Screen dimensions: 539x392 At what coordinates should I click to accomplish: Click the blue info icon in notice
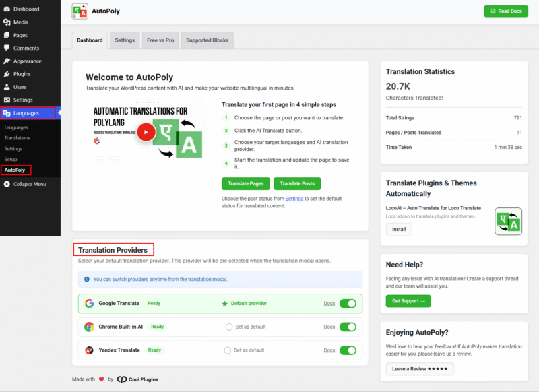87,280
